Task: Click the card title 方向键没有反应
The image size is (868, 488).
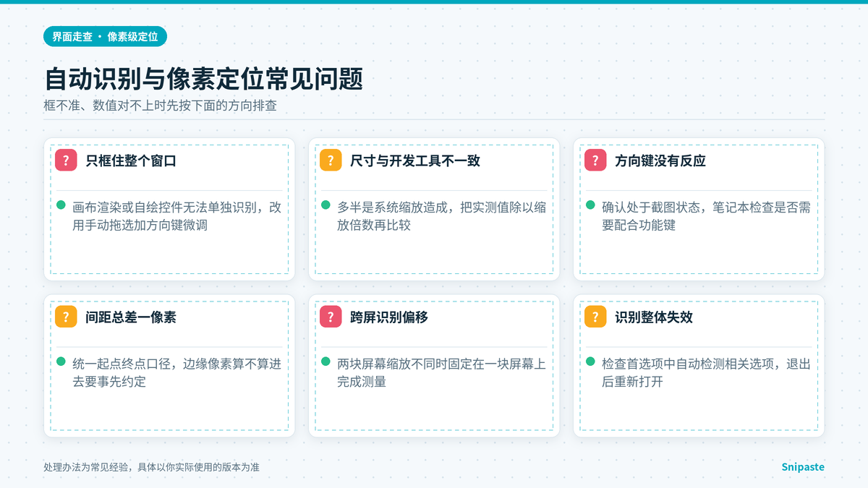Action: 660,160
